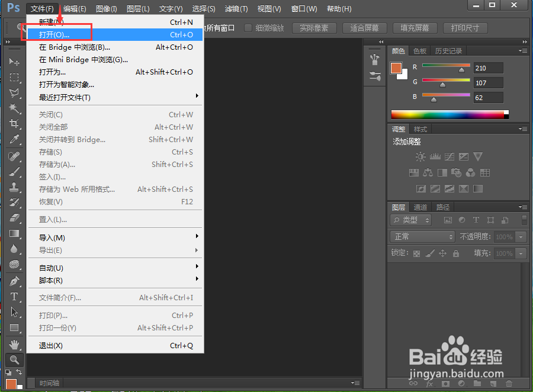This screenshot has height=392, width=533.
Task: Toggle the adjustment layer filter
Action: [461, 220]
